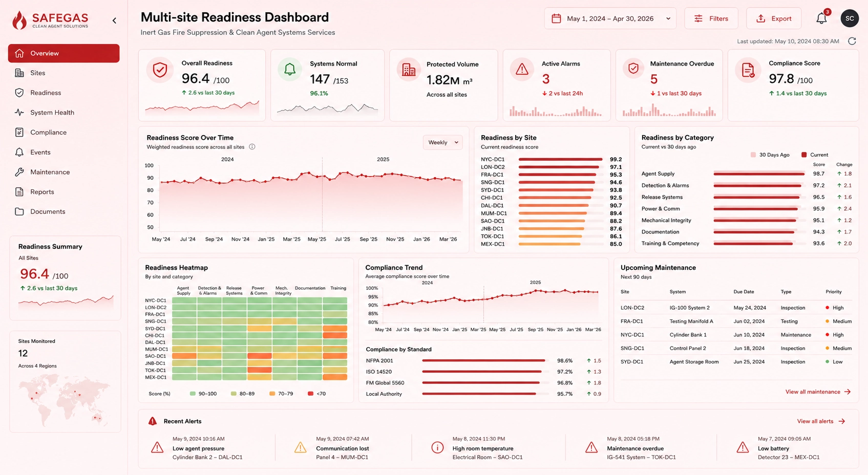Click the ISO 14520 standard row

click(x=483, y=372)
